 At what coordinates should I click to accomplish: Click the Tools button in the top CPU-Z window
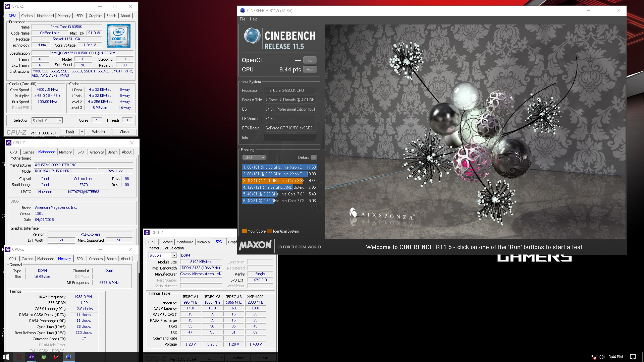(70, 132)
